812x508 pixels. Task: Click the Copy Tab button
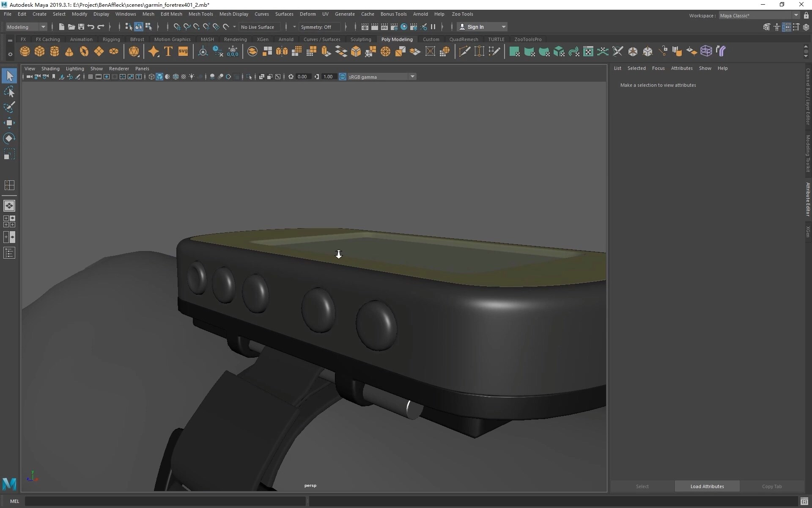(x=771, y=486)
